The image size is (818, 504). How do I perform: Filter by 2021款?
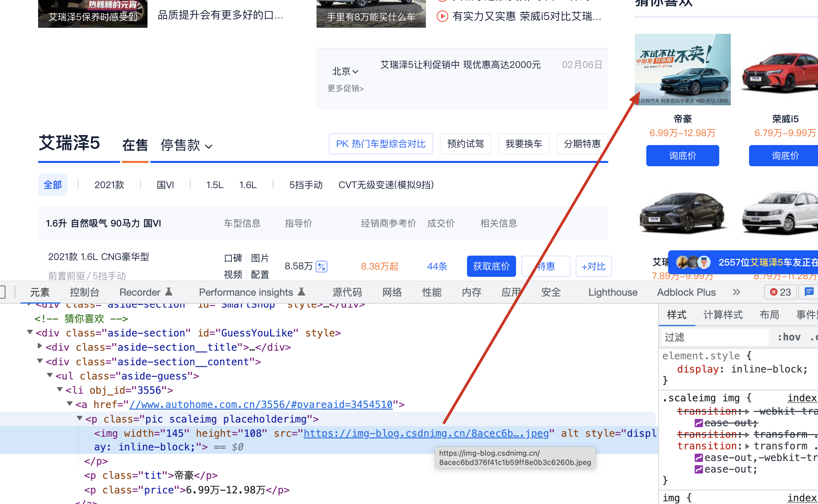pyautogui.click(x=109, y=185)
